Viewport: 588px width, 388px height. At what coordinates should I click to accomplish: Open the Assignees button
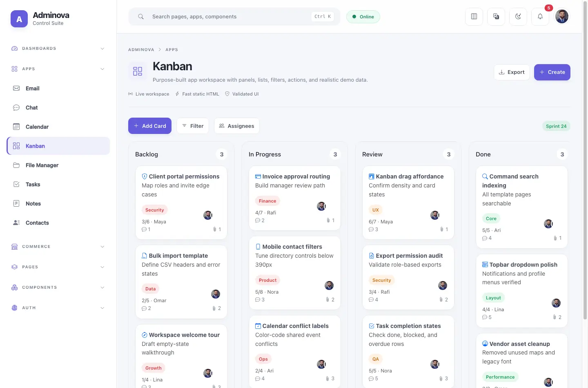tap(237, 126)
